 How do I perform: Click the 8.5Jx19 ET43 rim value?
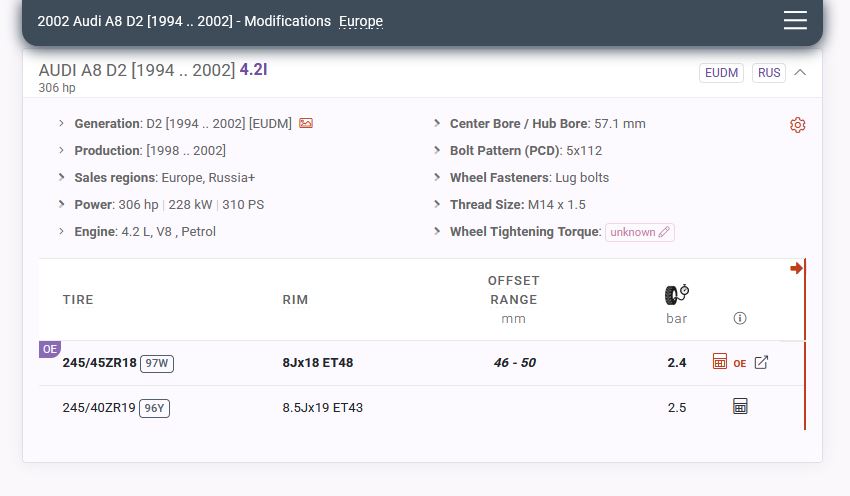click(323, 408)
